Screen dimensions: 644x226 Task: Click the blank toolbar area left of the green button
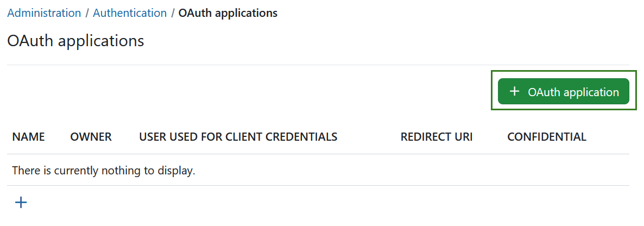[x=244, y=91]
